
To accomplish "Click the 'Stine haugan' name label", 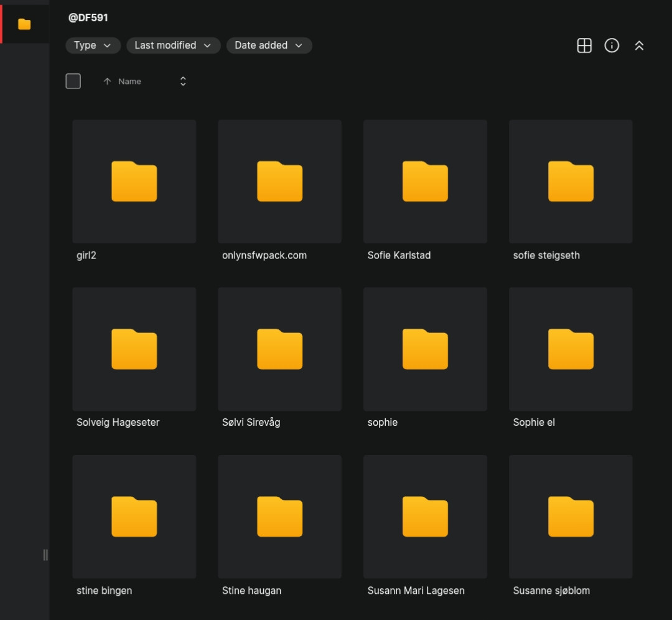I will pyautogui.click(x=251, y=590).
